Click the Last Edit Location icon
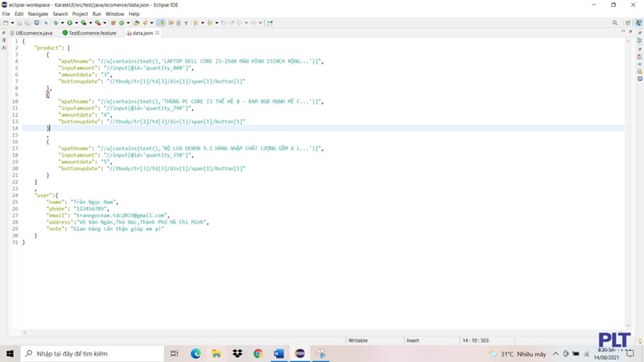 pyautogui.click(x=224, y=23)
